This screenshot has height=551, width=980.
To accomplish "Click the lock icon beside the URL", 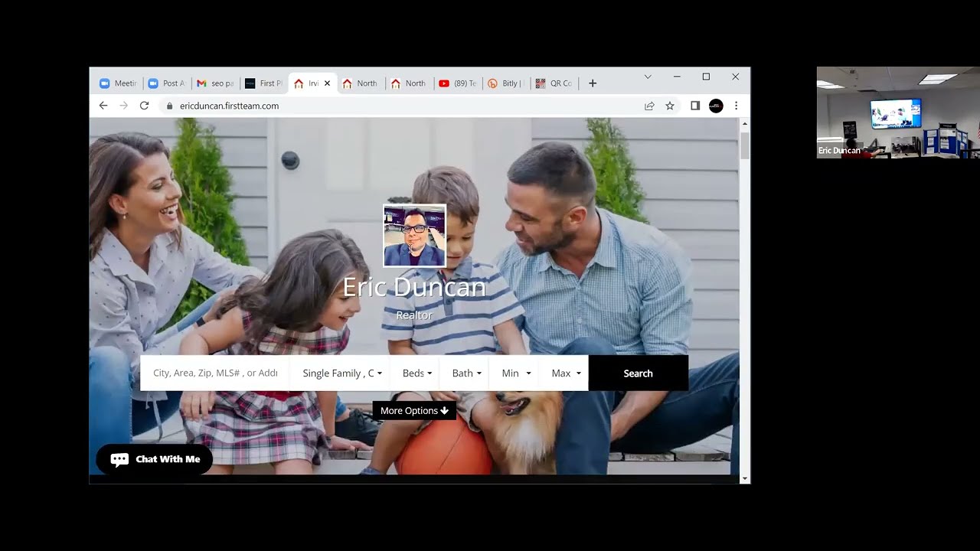I will [x=170, y=106].
